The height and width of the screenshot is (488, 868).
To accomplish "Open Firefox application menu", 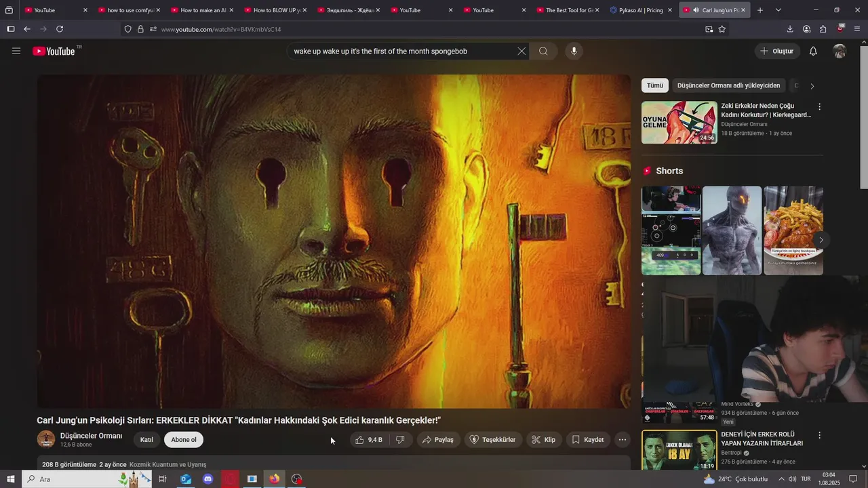I will tap(857, 29).
